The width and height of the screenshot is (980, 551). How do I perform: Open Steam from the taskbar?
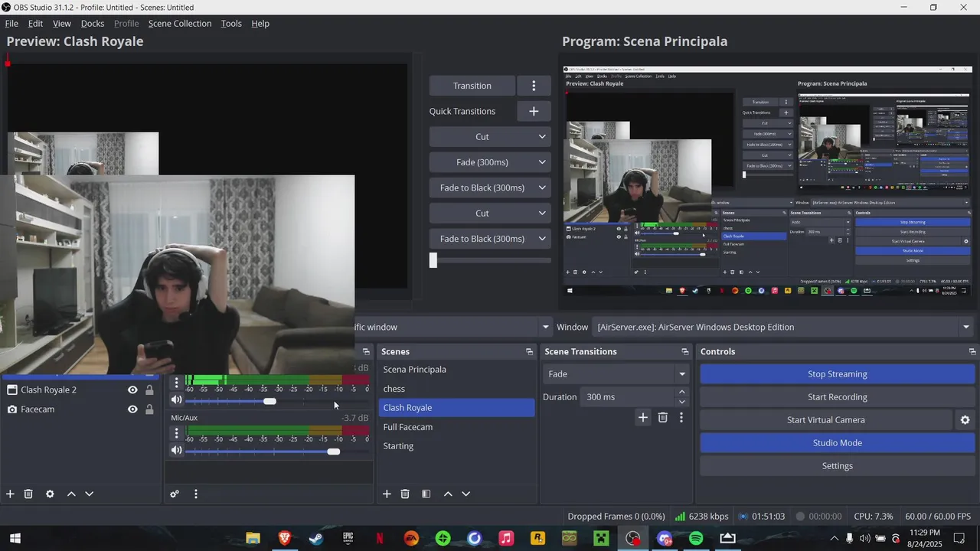pyautogui.click(x=315, y=539)
